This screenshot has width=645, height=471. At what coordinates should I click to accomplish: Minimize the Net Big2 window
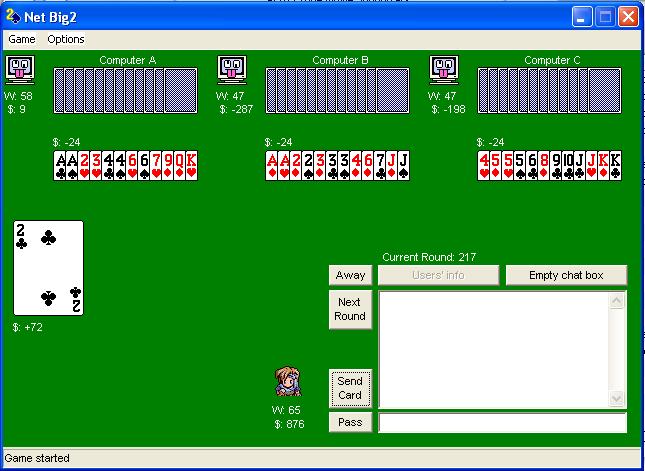(582, 17)
